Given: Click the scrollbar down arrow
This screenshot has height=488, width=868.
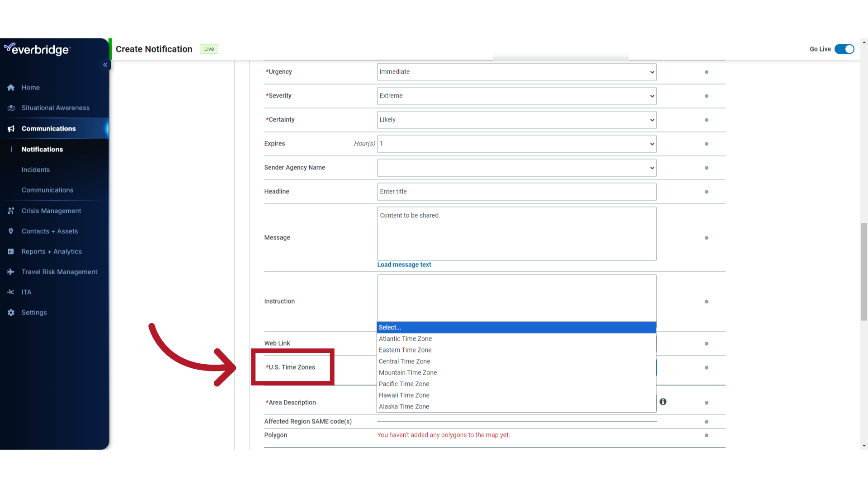Looking at the screenshot, I should coord(864,446).
